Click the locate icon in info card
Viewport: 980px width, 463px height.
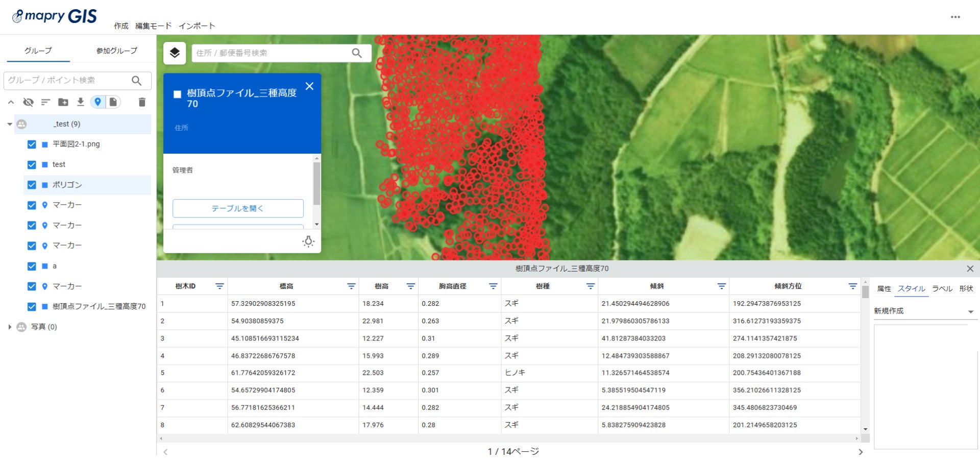(308, 241)
